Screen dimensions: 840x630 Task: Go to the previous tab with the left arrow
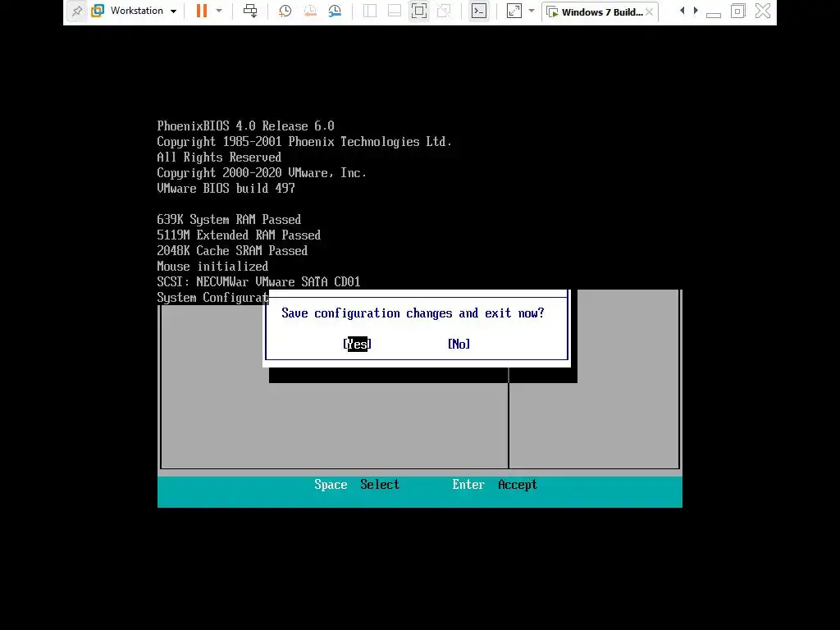tap(682, 11)
